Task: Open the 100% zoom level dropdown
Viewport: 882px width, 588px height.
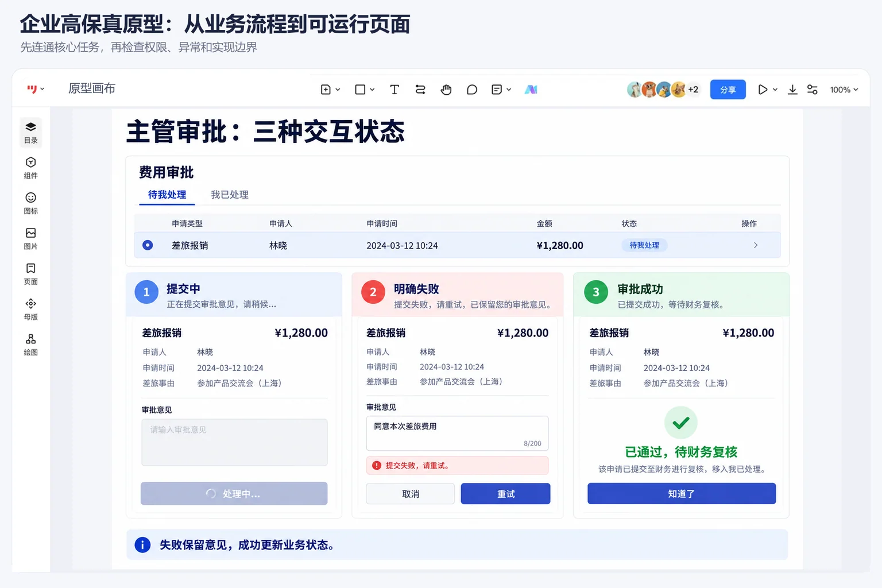Action: (844, 90)
